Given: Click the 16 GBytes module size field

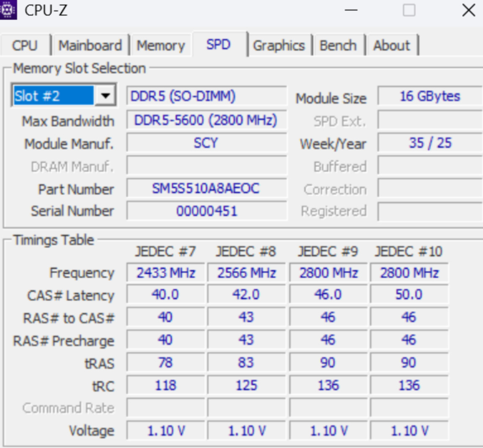Looking at the screenshot, I should coord(430,96).
